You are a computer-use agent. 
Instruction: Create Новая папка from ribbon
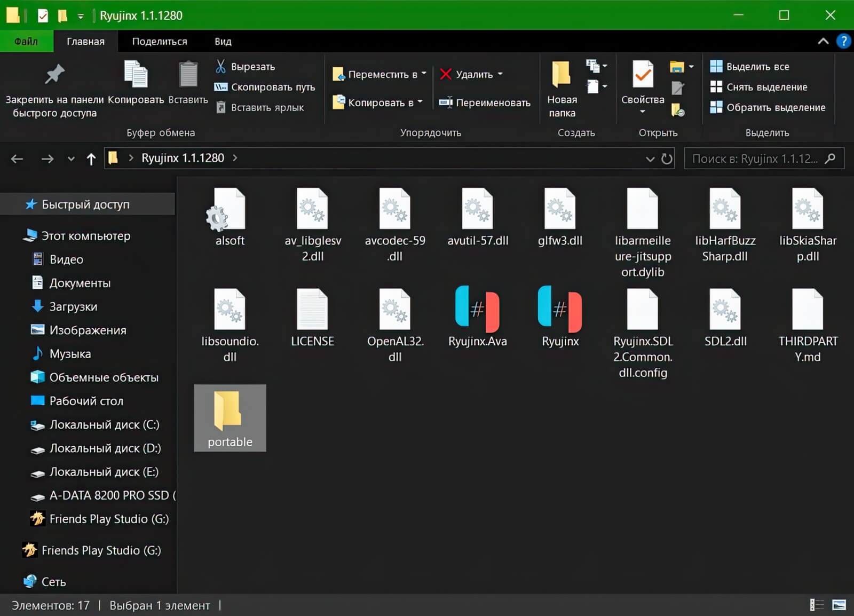click(x=562, y=89)
